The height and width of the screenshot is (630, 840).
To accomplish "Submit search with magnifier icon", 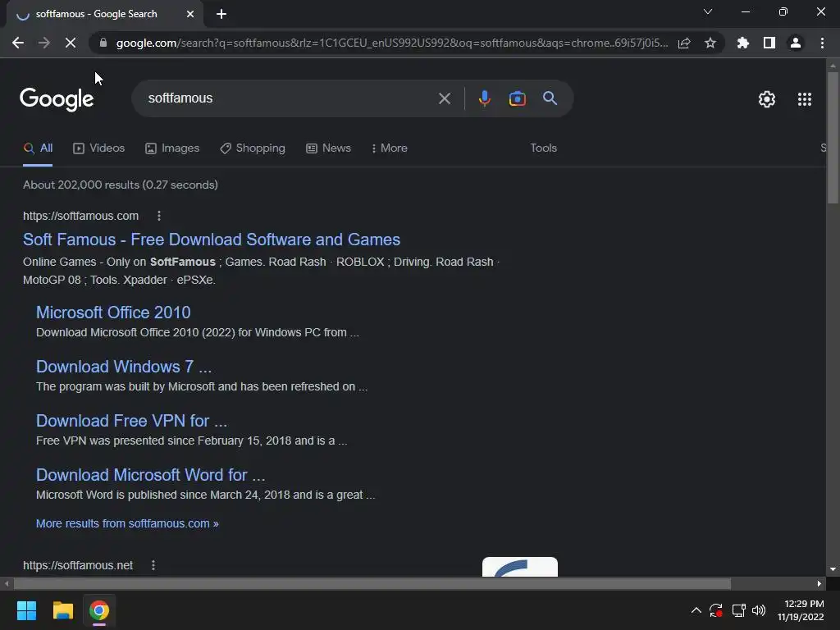I will tap(550, 98).
